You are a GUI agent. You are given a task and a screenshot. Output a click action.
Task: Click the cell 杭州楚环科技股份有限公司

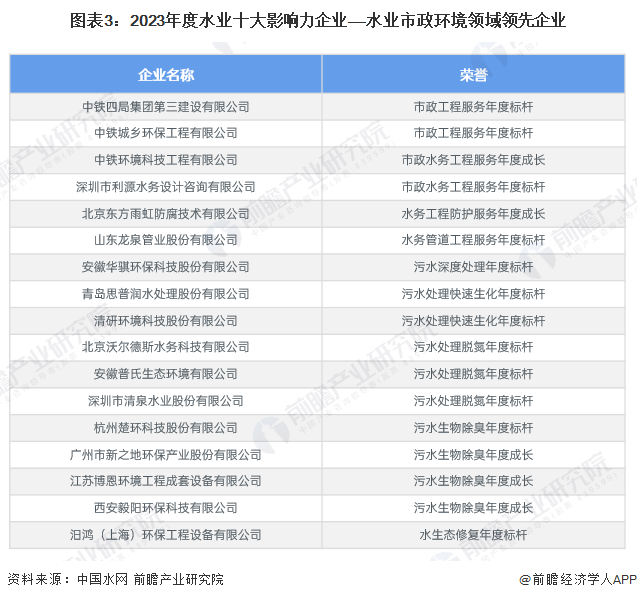pos(166,428)
